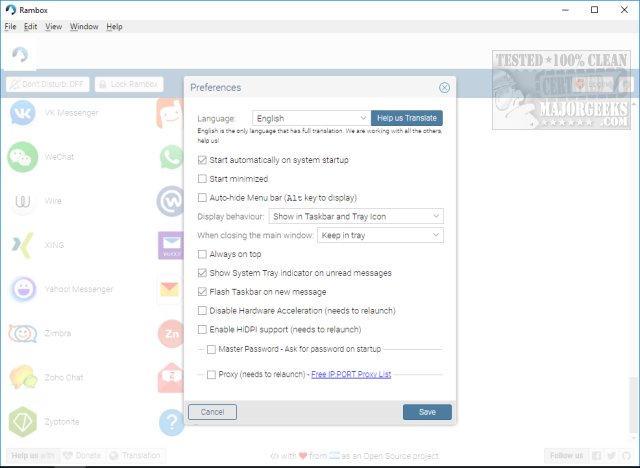Screen dimensions: 640x468
Task: Save the preferences
Action: [427, 412]
